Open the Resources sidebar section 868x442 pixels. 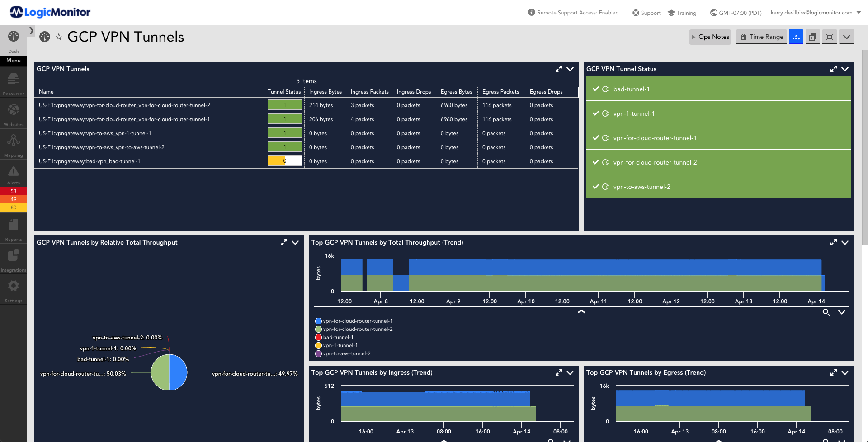14,83
